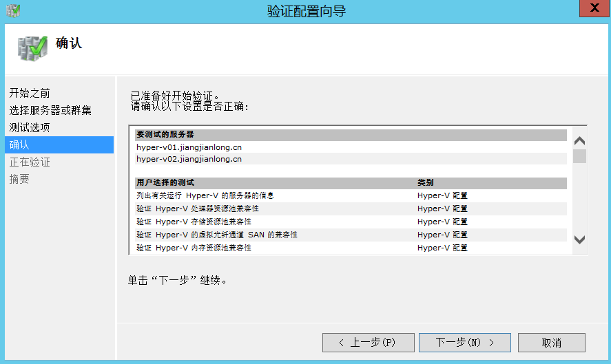611x364 pixels.
Task: Click the 类别 column header
Action: coord(426,182)
